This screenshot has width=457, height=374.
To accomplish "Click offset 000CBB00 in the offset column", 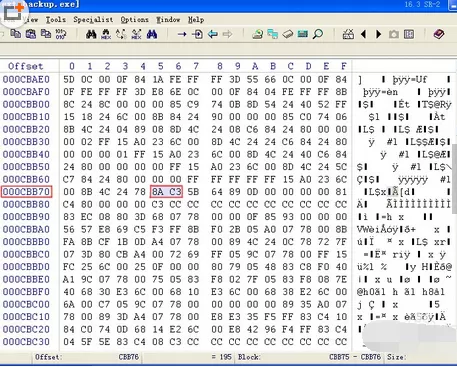I will coord(26,104).
